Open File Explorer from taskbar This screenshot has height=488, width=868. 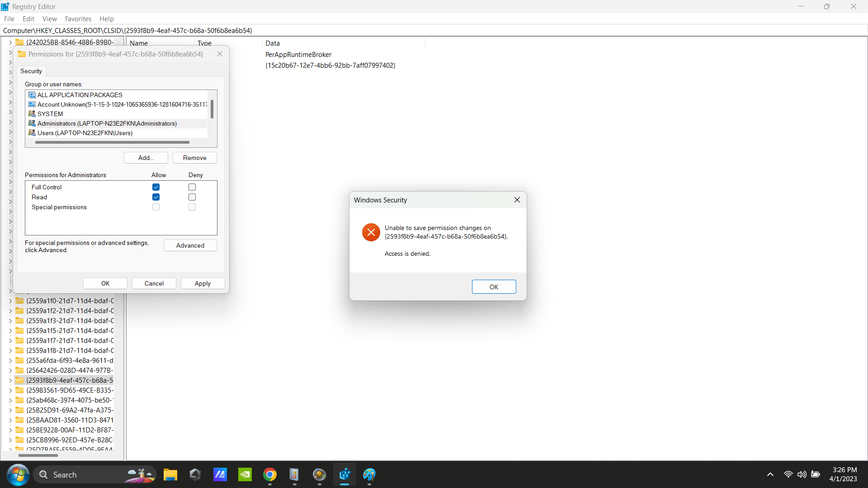(x=170, y=474)
